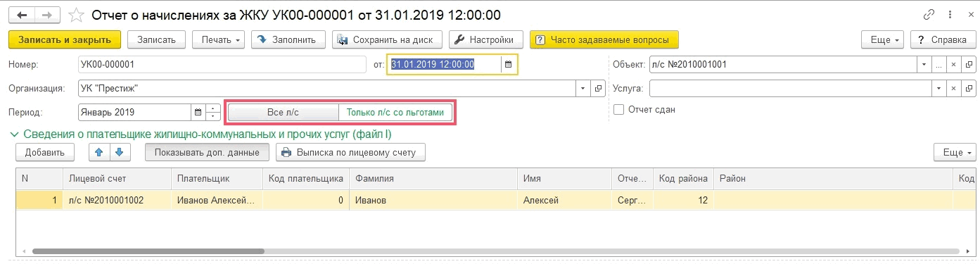
Task: Expand the Услуга dropdown list
Action: pyautogui.click(x=938, y=89)
